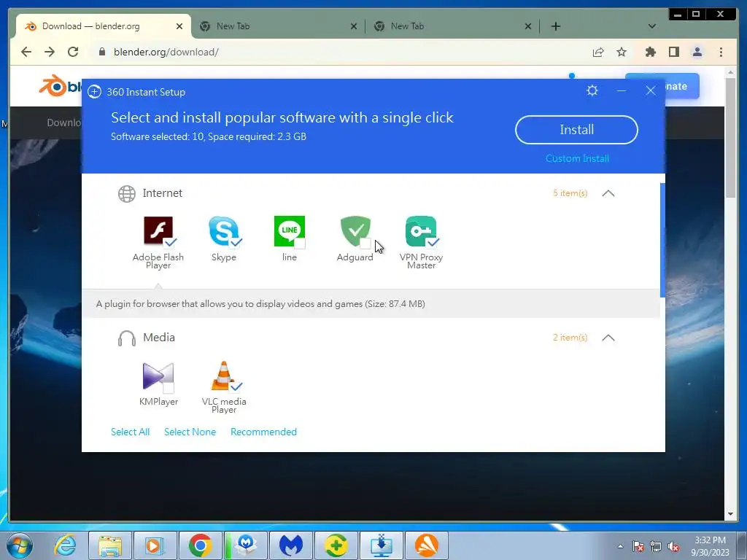Click Google Chrome taskbar icon
Viewport: 747px width, 560px height.
point(200,545)
